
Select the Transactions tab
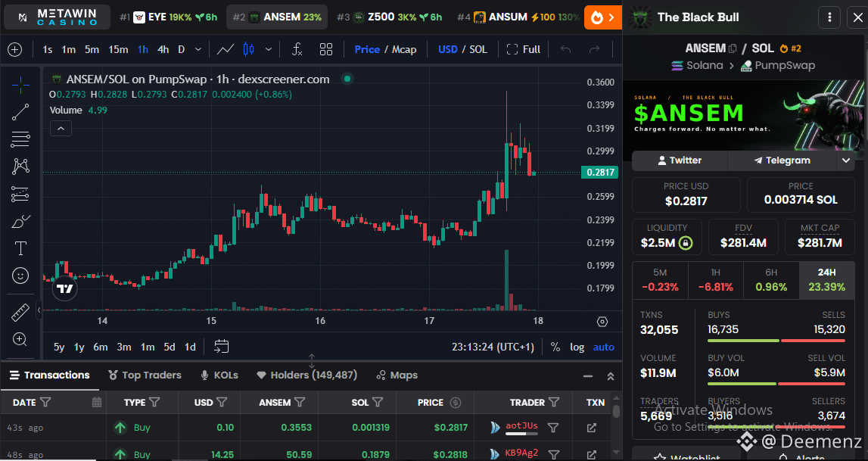(x=50, y=375)
